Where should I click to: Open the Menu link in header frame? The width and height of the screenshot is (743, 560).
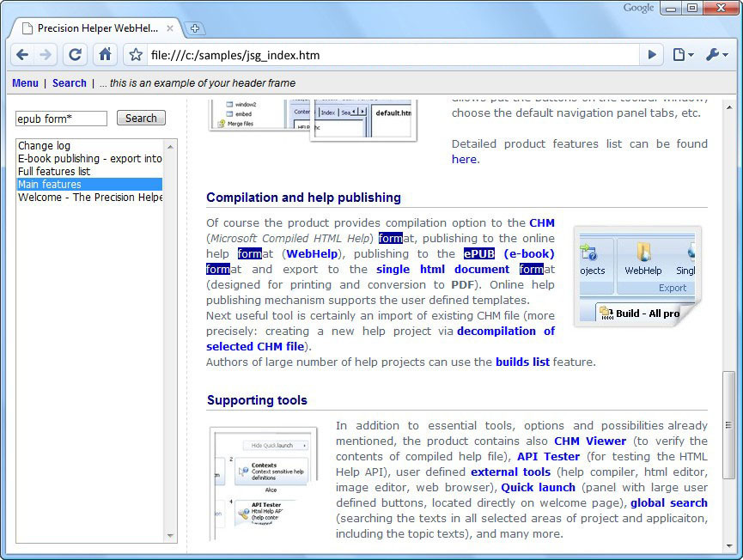click(x=25, y=83)
